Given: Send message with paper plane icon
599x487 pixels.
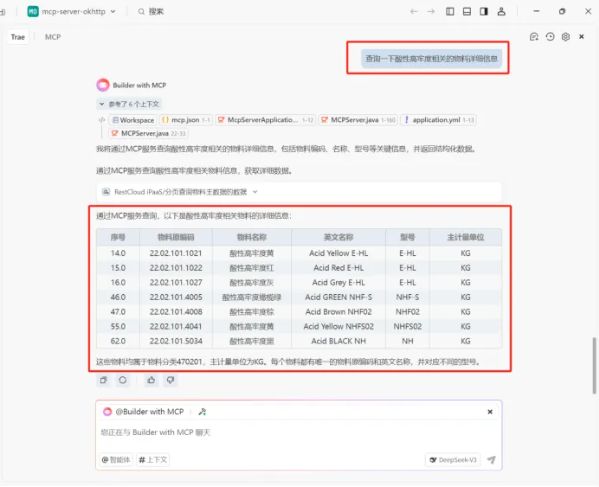Looking at the screenshot, I should click(x=492, y=459).
